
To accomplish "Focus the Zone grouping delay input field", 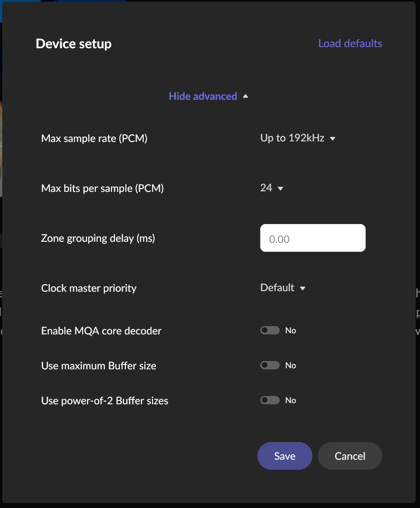I will tap(312, 238).
